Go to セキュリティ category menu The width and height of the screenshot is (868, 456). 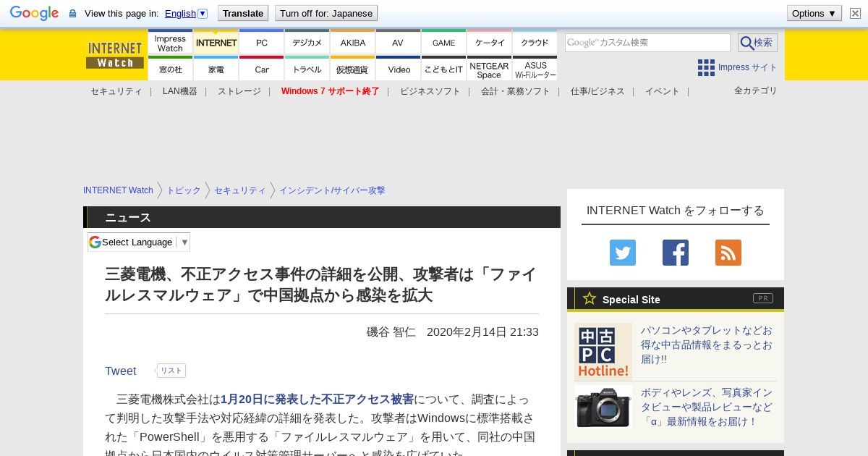coord(116,91)
